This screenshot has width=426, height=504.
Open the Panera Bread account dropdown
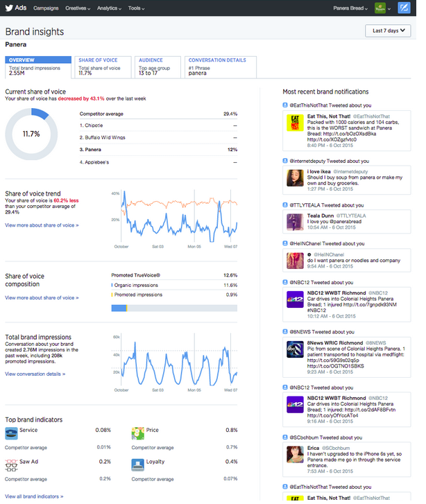pos(350,8)
